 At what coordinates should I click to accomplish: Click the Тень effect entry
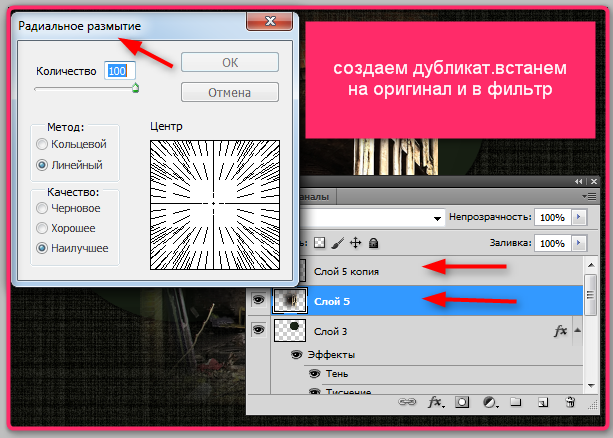(x=337, y=374)
